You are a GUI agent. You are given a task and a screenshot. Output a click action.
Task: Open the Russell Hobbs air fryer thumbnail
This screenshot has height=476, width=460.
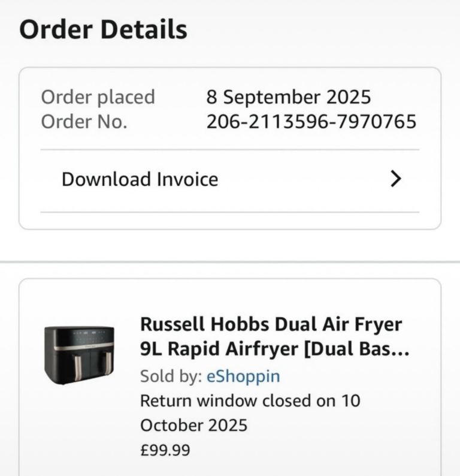click(80, 356)
